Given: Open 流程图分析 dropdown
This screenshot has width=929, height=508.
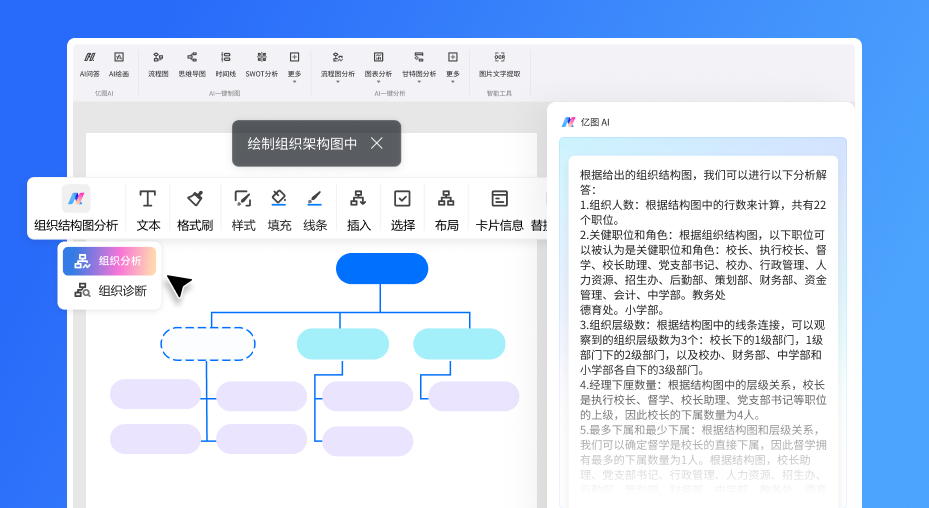Looking at the screenshot, I should click(x=338, y=67).
